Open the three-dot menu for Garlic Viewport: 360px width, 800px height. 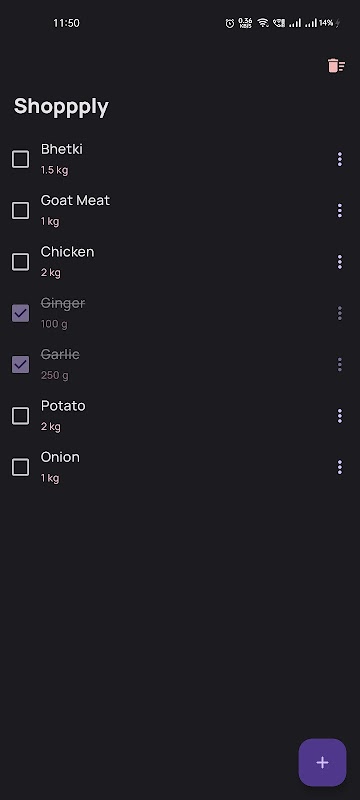pyautogui.click(x=340, y=364)
